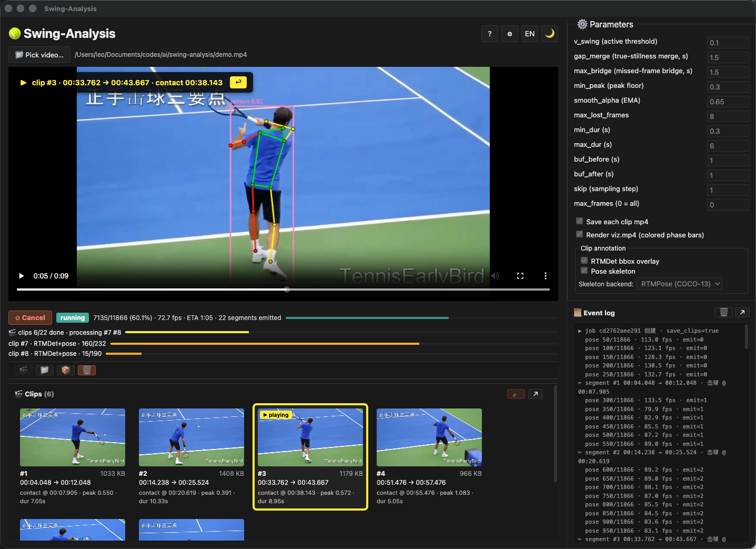Switch language using the EN button
Screen dimensions: 756x549
coord(530,34)
